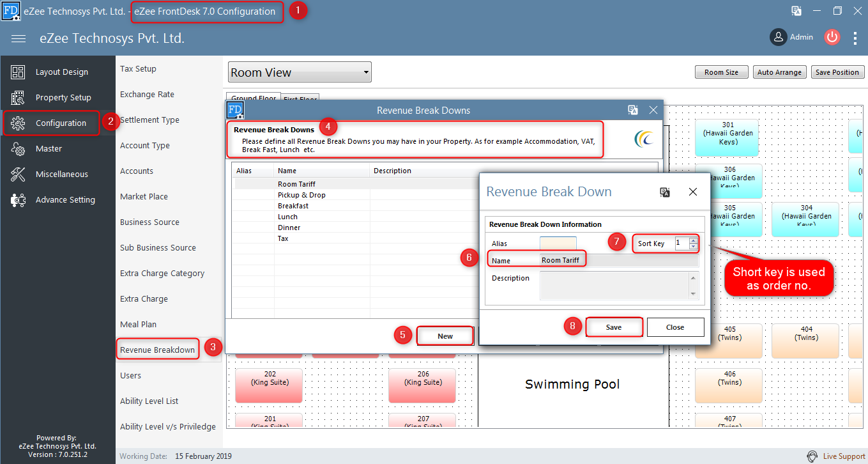Open the hamburger menu icon
Image resolution: width=868 pixels, height=464 pixels.
(19, 38)
